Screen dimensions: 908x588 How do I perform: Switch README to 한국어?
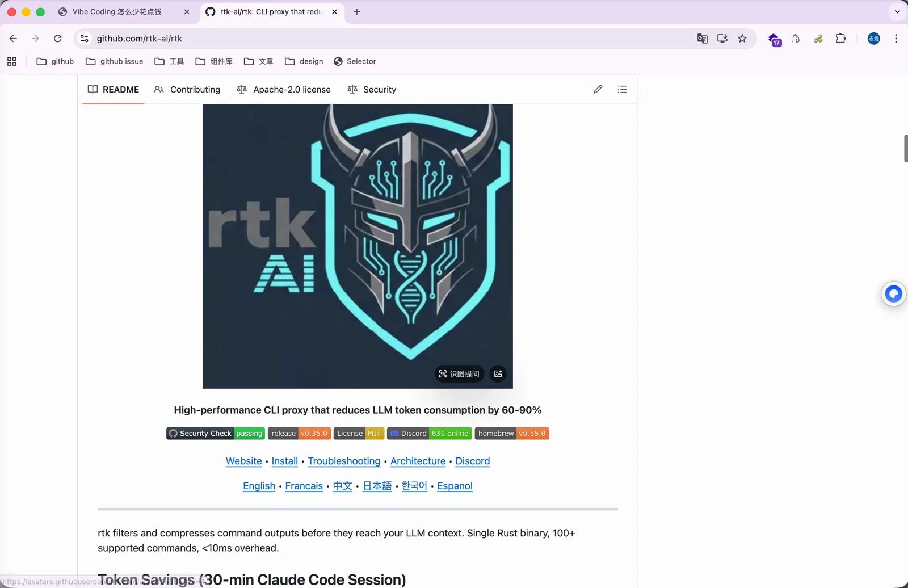coord(414,486)
